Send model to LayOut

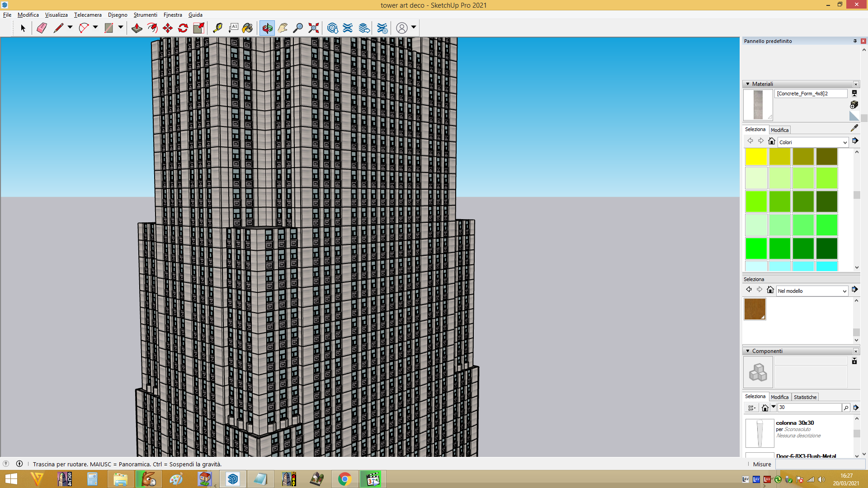tap(364, 28)
